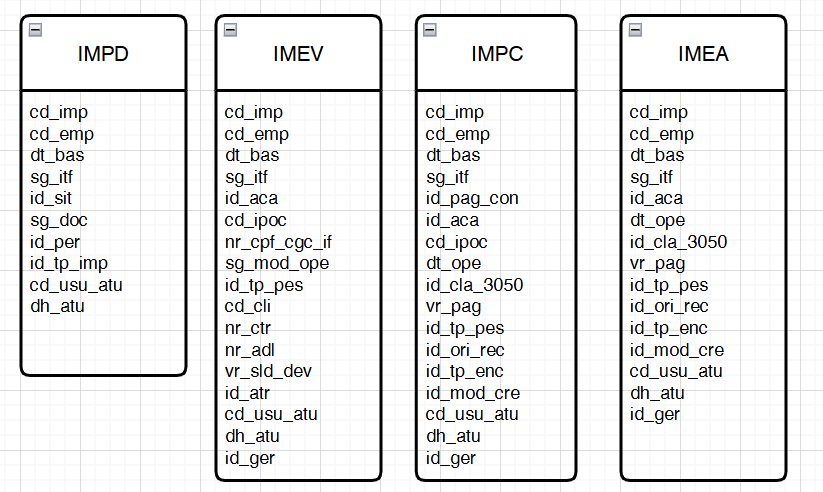Collapse the IMPD table box
Screen dimensions: 823x492
pos(35,30)
